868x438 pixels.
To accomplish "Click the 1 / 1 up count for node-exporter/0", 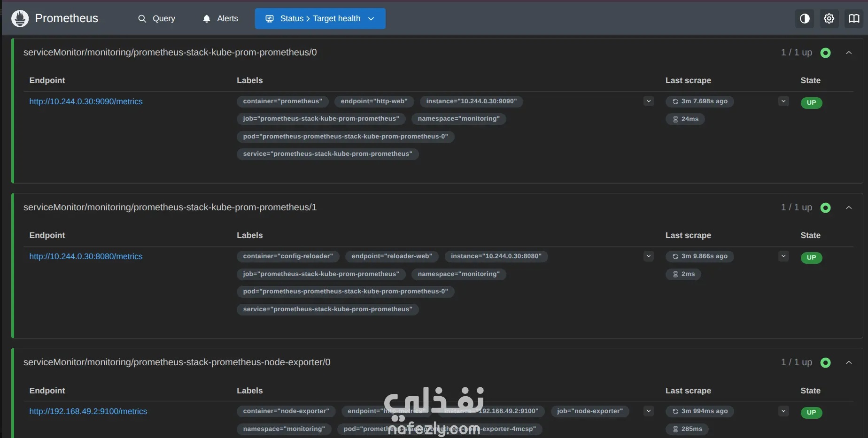I will point(797,362).
